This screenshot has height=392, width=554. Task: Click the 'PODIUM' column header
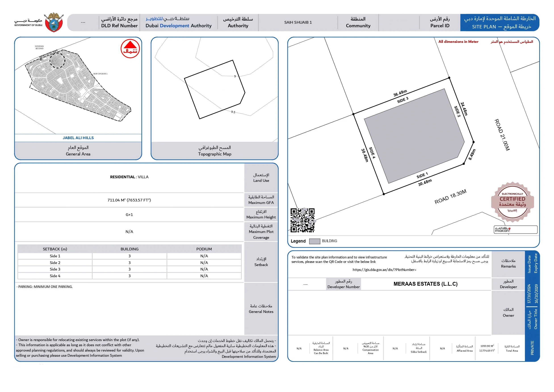pyautogui.click(x=204, y=249)
